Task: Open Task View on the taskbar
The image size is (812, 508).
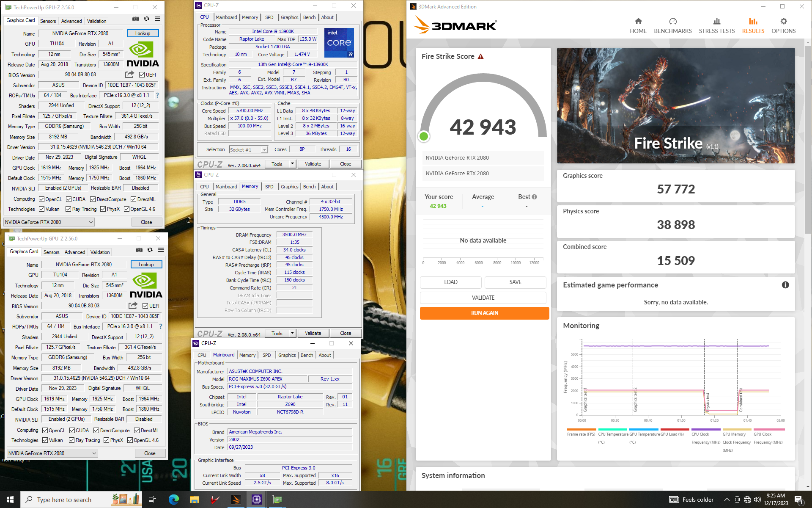Action: pyautogui.click(x=152, y=500)
